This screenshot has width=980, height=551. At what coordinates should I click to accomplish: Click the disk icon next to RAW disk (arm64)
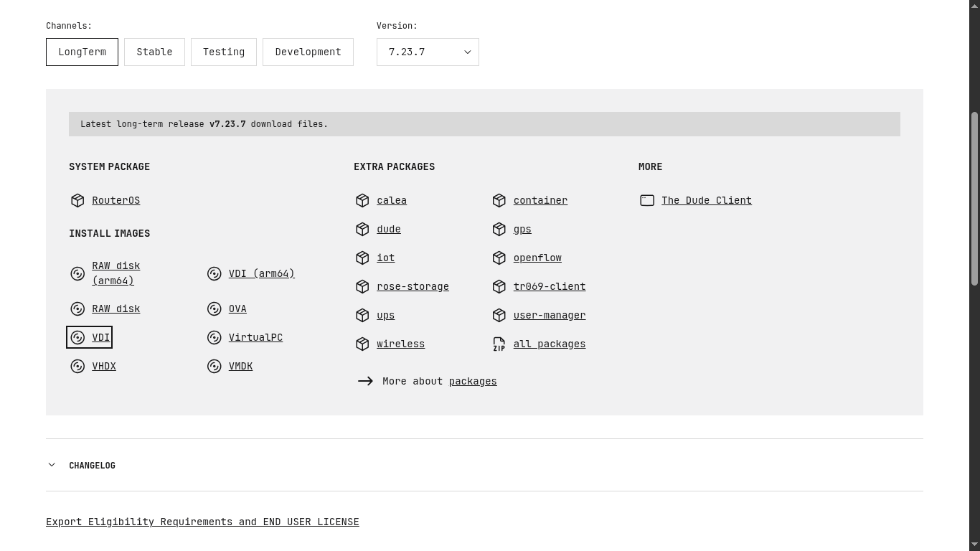coord(77,273)
